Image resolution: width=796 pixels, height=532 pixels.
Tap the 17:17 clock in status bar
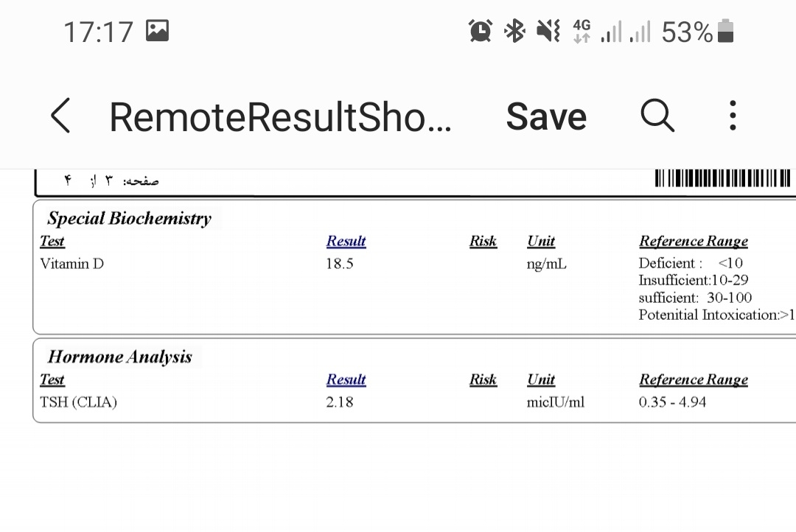click(x=98, y=32)
